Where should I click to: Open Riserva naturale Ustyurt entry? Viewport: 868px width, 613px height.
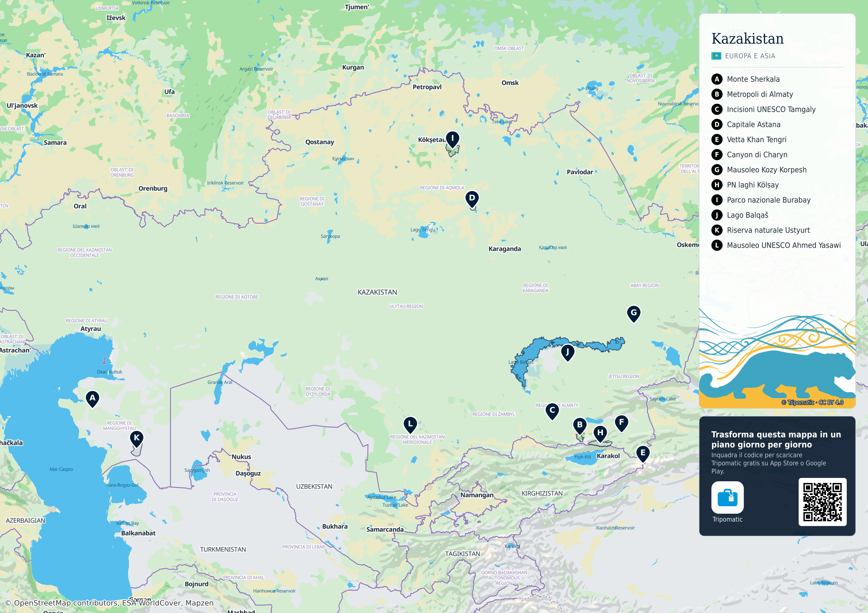click(x=768, y=230)
